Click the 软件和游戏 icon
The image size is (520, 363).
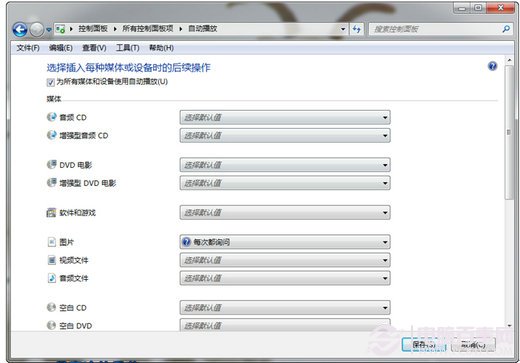51,212
